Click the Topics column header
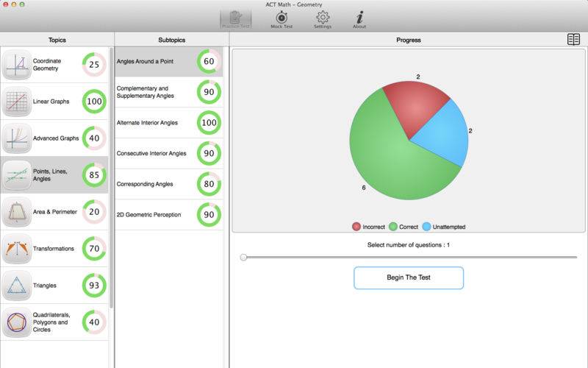 (57, 40)
